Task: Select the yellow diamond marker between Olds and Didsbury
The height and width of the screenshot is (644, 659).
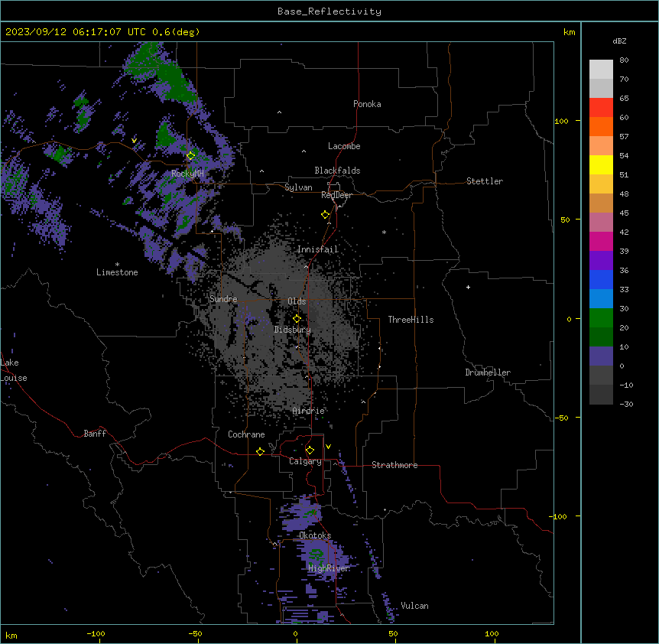Action: (x=297, y=319)
